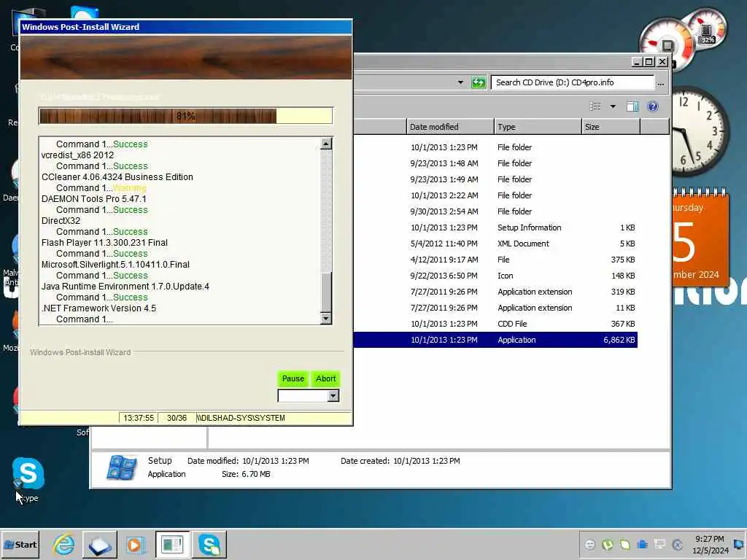Click the Setup application icon in details pane
The height and width of the screenshot is (560, 747).
(x=122, y=467)
